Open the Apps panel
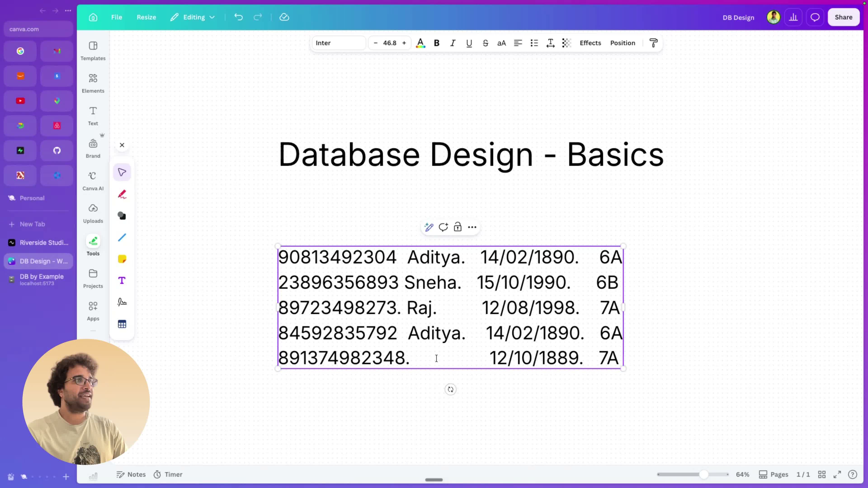Screen dimensions: 868x488 pos(93,311)
